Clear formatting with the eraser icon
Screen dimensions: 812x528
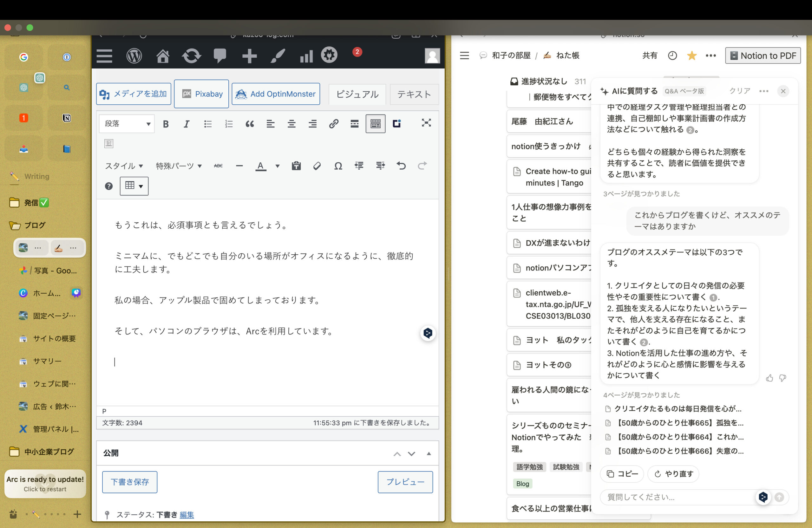[317, 166]
